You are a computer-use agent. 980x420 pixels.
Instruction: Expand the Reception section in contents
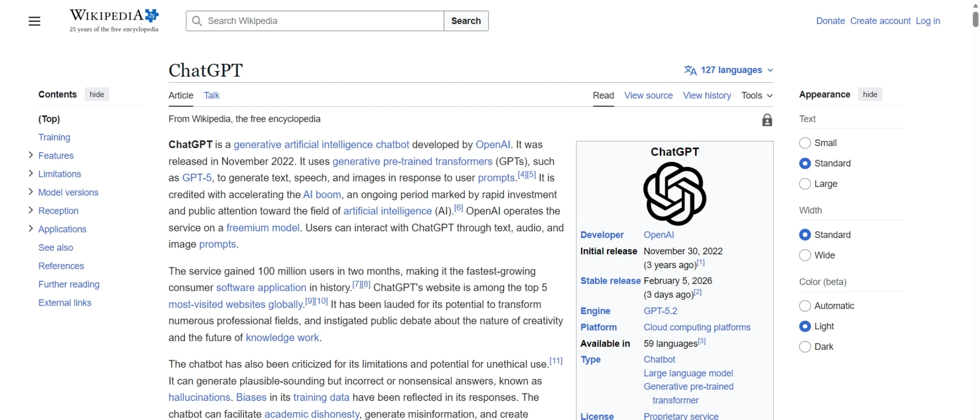(31, 210)
